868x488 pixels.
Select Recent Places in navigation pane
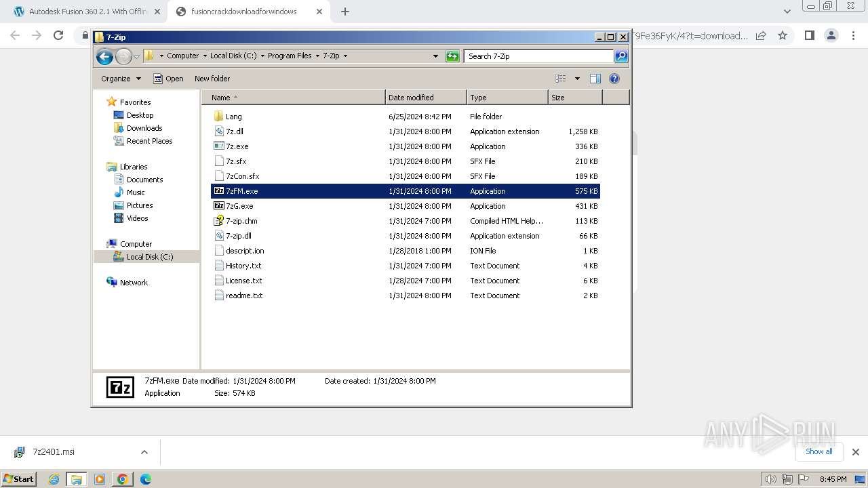pos(149,141)
